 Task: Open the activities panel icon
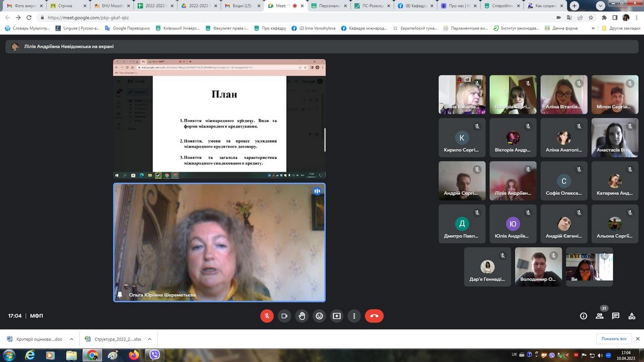[x=631, y=315]
